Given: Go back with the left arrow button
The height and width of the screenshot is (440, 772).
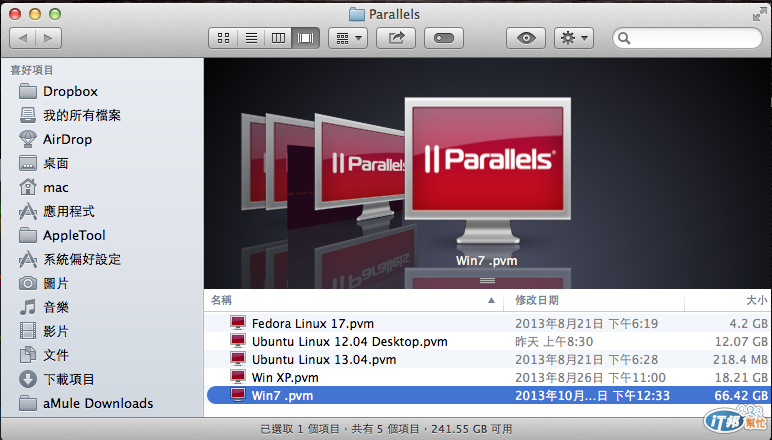Looking at the screenshot, I should (23, 38).
